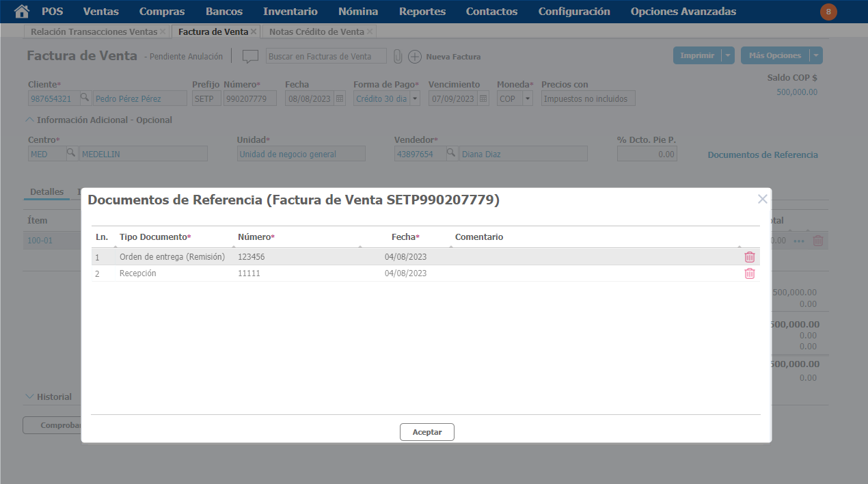Delete the Orden de entrega reference row
This screenshot has height=484, width=868.
pos(750,257)
